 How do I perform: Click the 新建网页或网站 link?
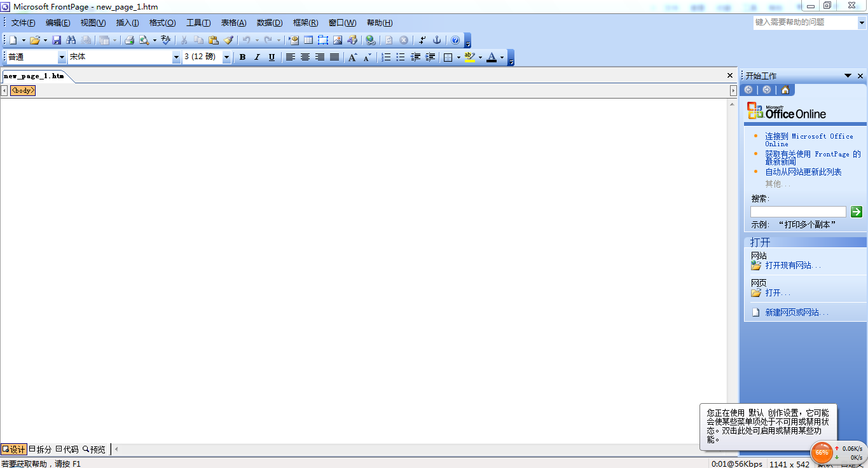[x=797, y=312]
